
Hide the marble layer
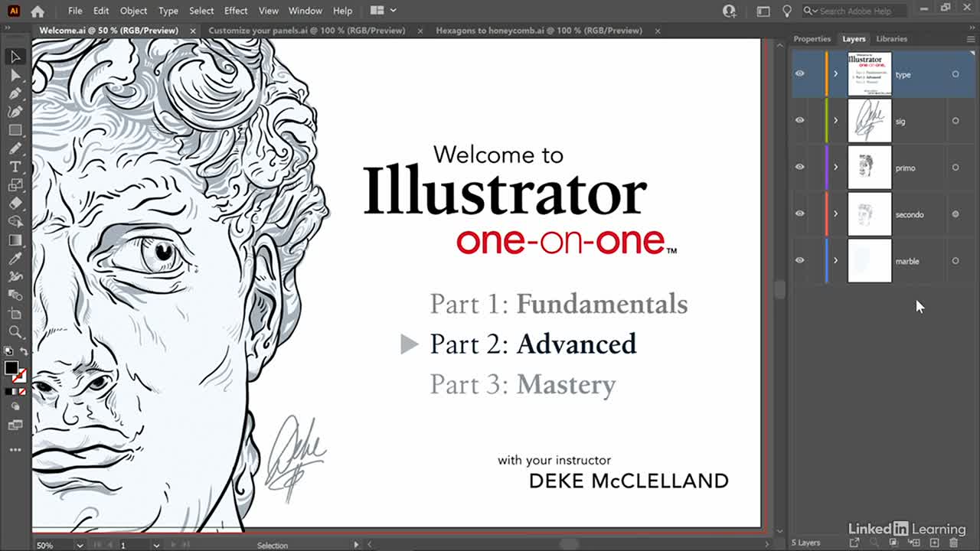(x=799, y=260)
